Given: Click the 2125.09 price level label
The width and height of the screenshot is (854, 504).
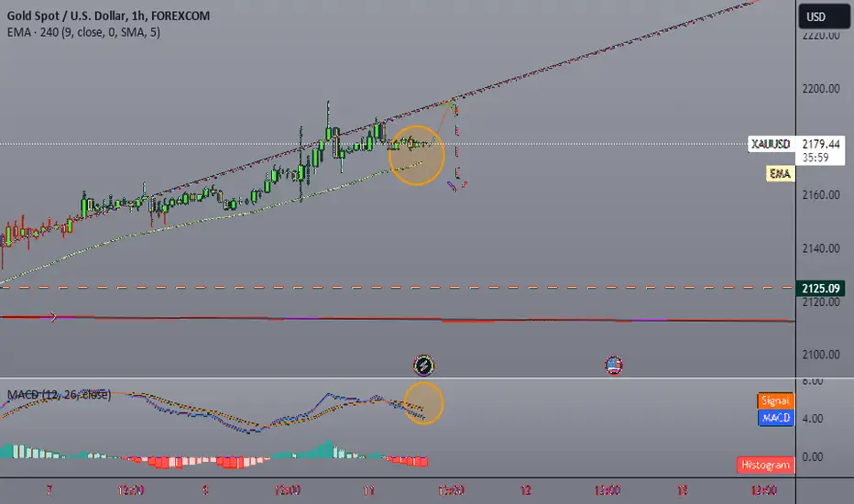Looking at the screenshot, I should click(x=821, y=288).
